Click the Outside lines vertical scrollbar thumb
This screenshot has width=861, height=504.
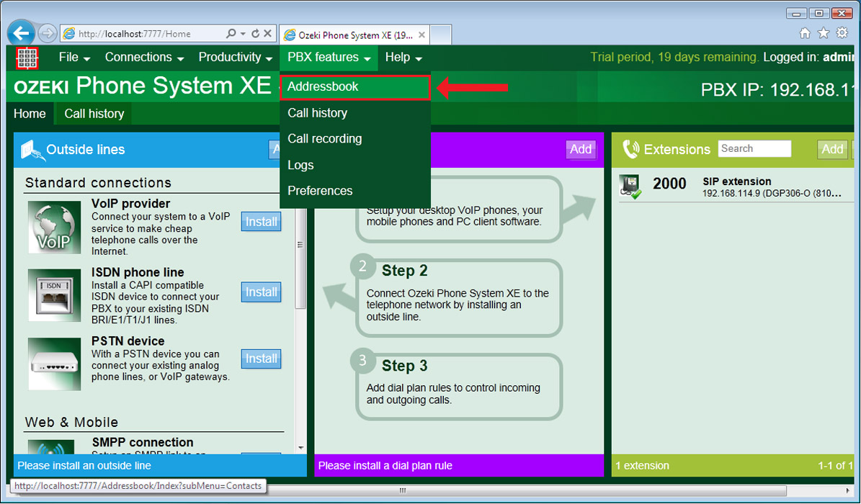[300, 244]
